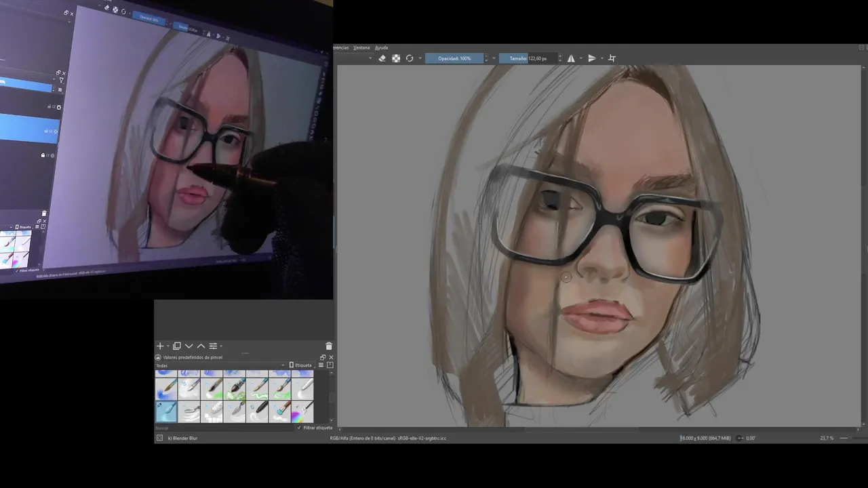Float the brush presets docker
This screenshot has height=488, width=868.
pos(323,357)
